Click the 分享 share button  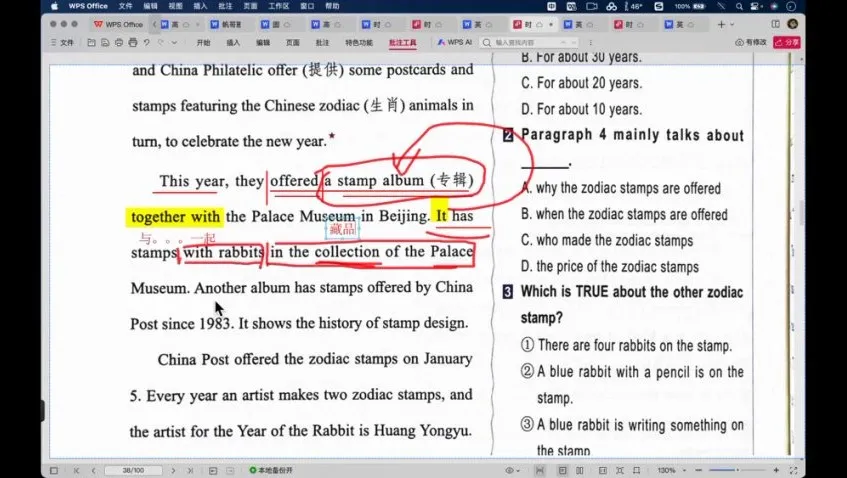tap(788, 43)
